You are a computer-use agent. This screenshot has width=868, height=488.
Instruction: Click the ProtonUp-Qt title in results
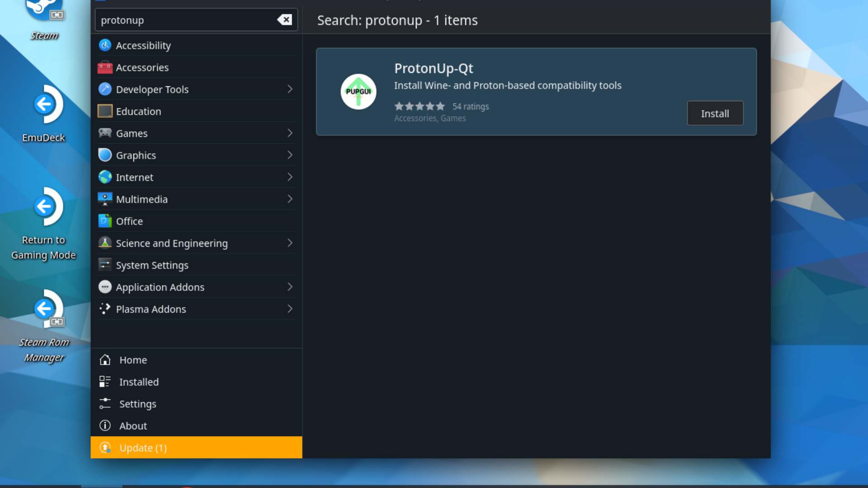click(x=433, y=68)
